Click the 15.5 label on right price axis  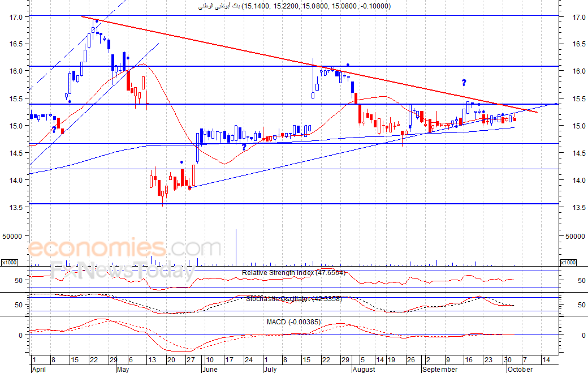(x=579, y=98)
